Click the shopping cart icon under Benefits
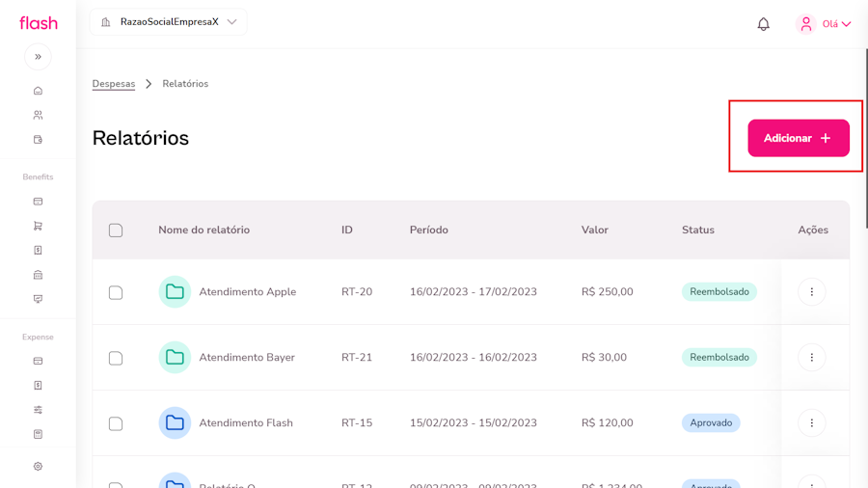This screenshot has height=488, width=868. [38, 226]
